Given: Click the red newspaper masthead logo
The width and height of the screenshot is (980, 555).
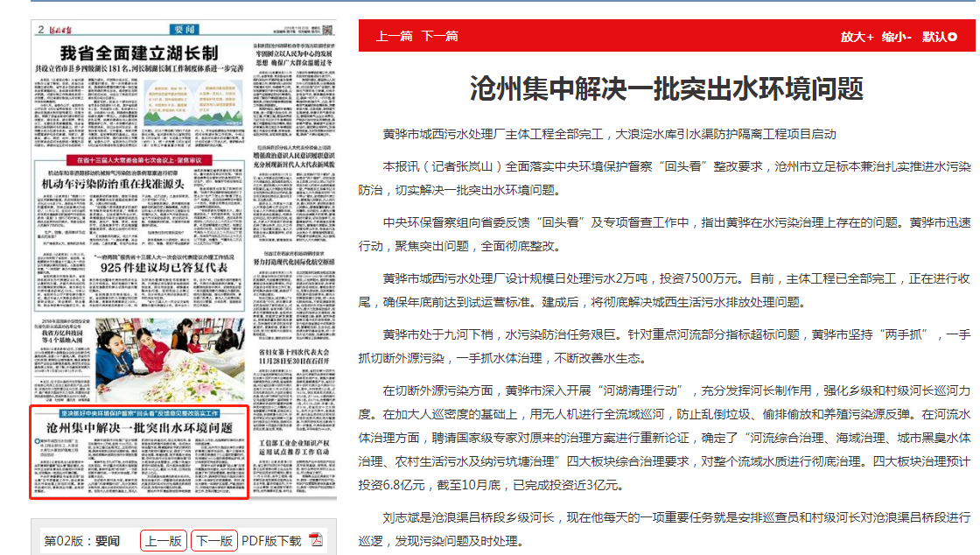Looking at the screenshot, I should [x=65, y=29].
